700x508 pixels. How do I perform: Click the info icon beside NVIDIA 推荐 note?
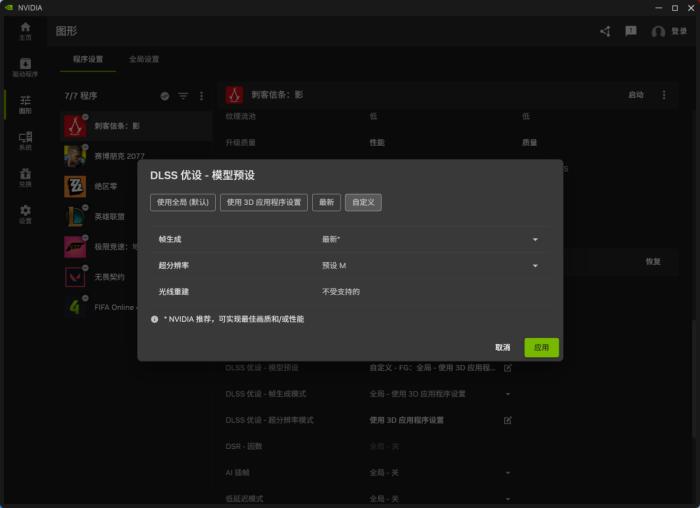pyautogui.click(x=154, y=319)
